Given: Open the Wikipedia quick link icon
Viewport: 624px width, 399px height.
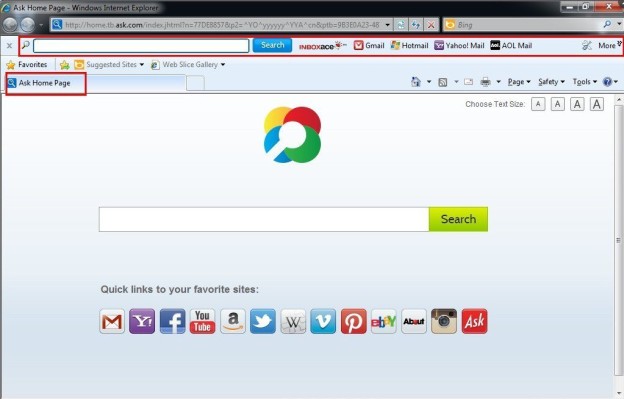Looking at the screenshot, I should (293, 321).
